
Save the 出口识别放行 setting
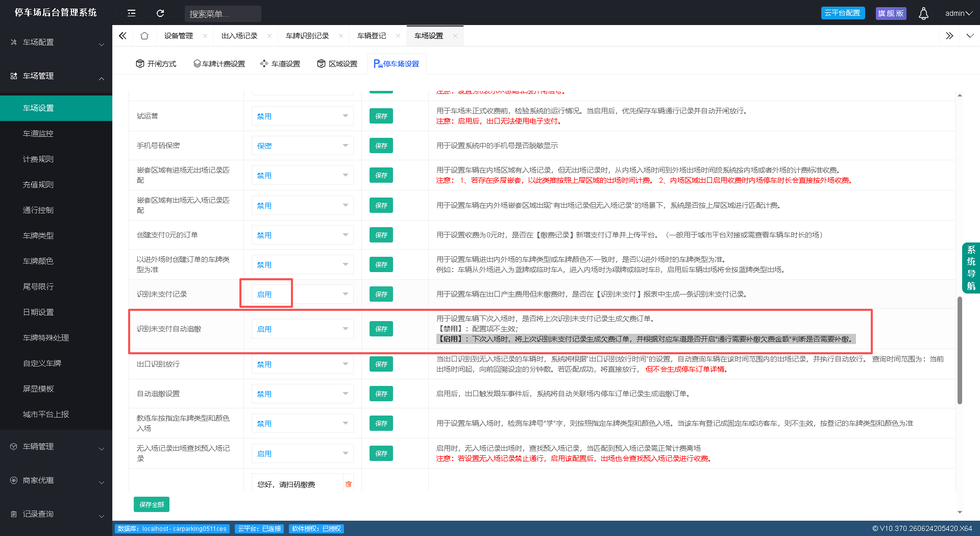(x=381, y=364)
